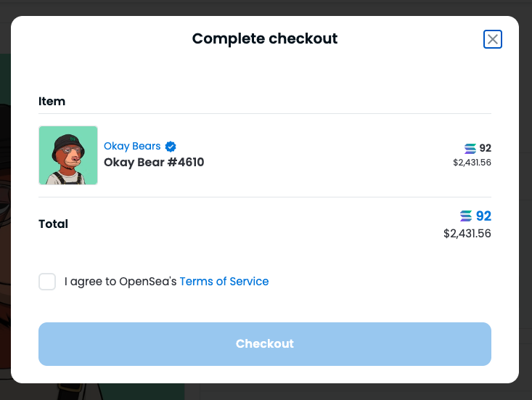Click the "I agree to OpenSea's" text
532x400 pixels.
pos(120,282)
